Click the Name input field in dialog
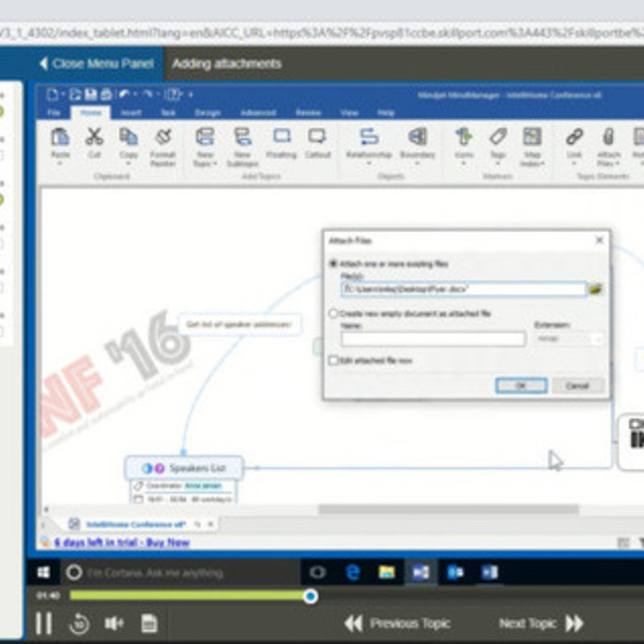644x644 pixels. click(433, 339)
